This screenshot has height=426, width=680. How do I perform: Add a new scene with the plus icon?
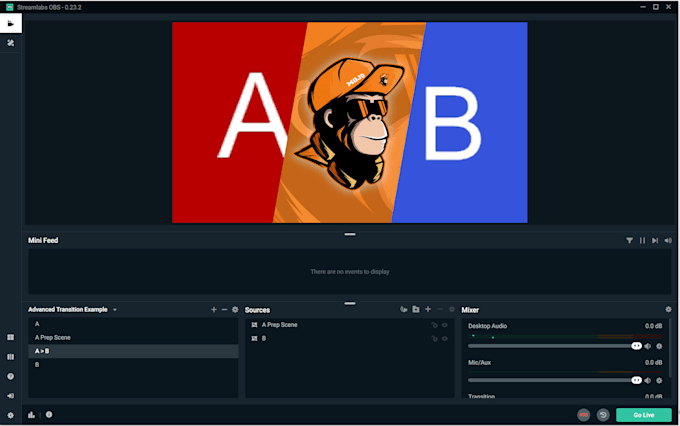[213, 309]
